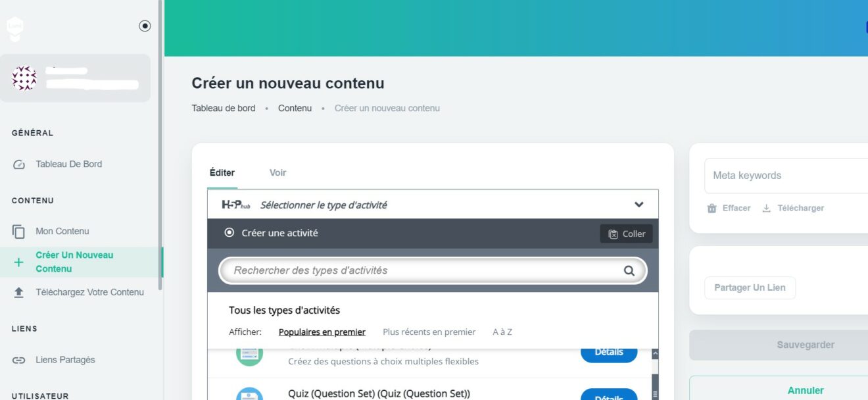The image size is (868, 400).
Task: Click the Tableau De Bord gauge icon
Action: pyautogui.click(x=19, y=164)
